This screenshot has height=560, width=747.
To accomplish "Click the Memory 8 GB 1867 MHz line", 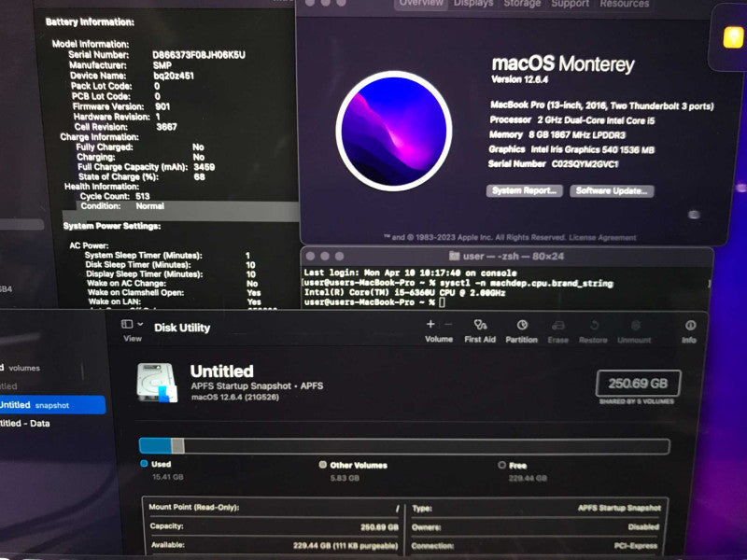I will (557, 134).
